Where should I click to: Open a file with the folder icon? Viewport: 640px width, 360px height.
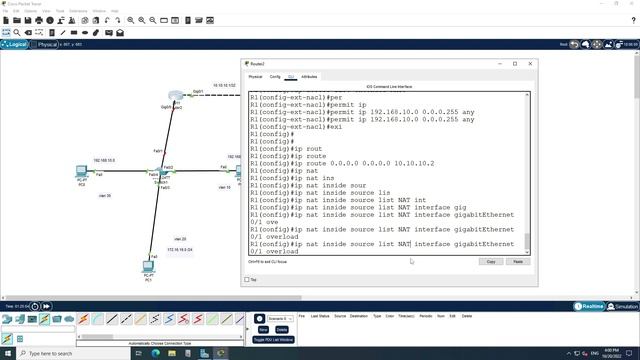[x=17, y=20]
